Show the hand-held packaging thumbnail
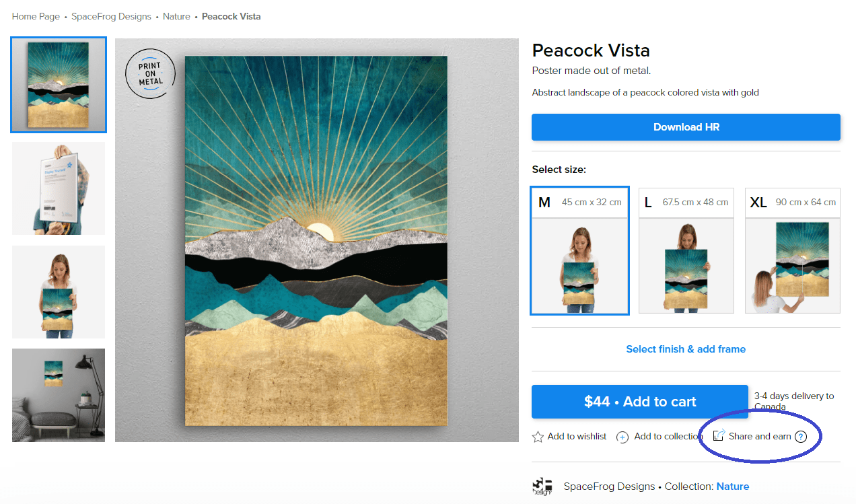 coord(59,188)
